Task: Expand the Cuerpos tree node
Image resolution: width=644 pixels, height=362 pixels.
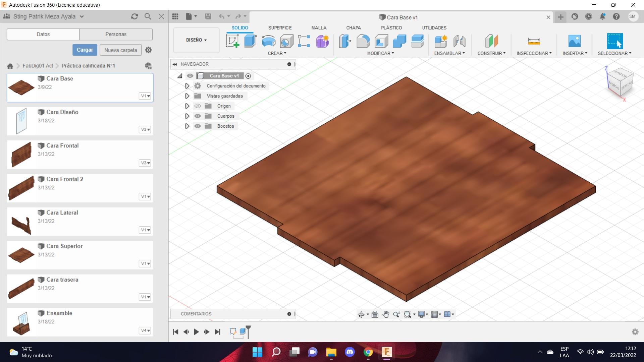Action: (187, 116)
